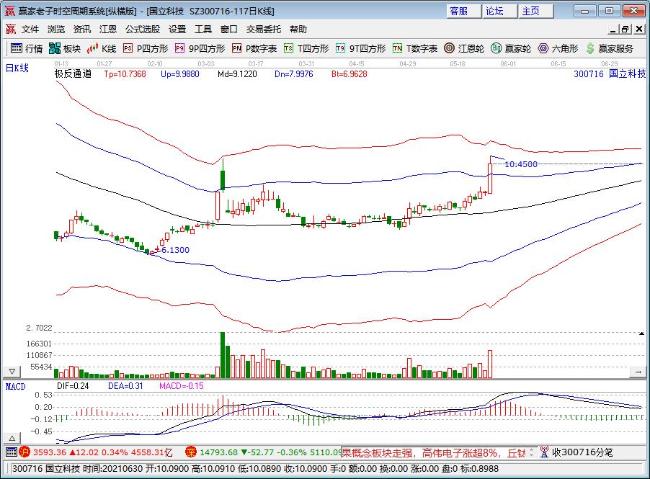Open the 赢家服务 toolbar item
Viewport: 650px width, 479px height.
(x=610, y=48)
